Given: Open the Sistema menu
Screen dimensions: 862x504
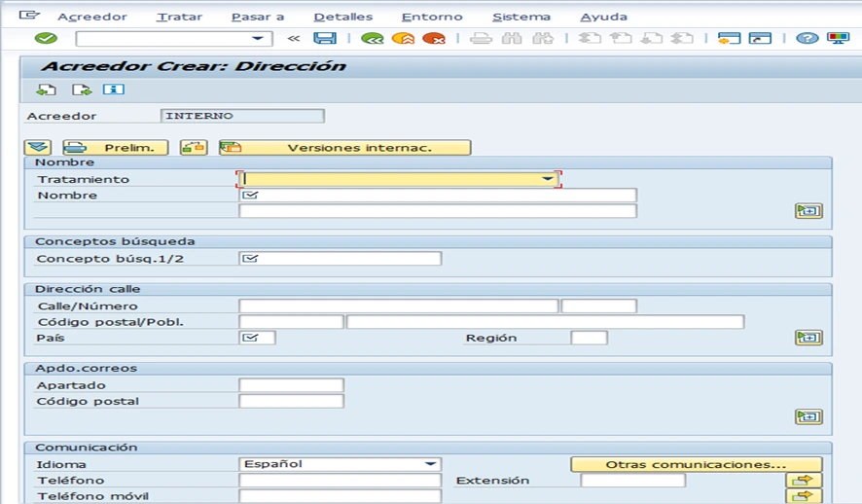Looking at the screenshot, I should click(521, 17).
